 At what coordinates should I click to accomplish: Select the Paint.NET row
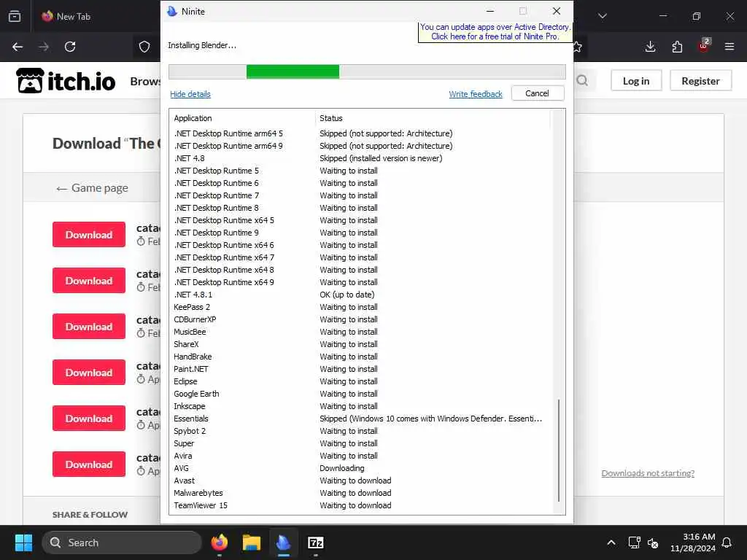[362, 369]
